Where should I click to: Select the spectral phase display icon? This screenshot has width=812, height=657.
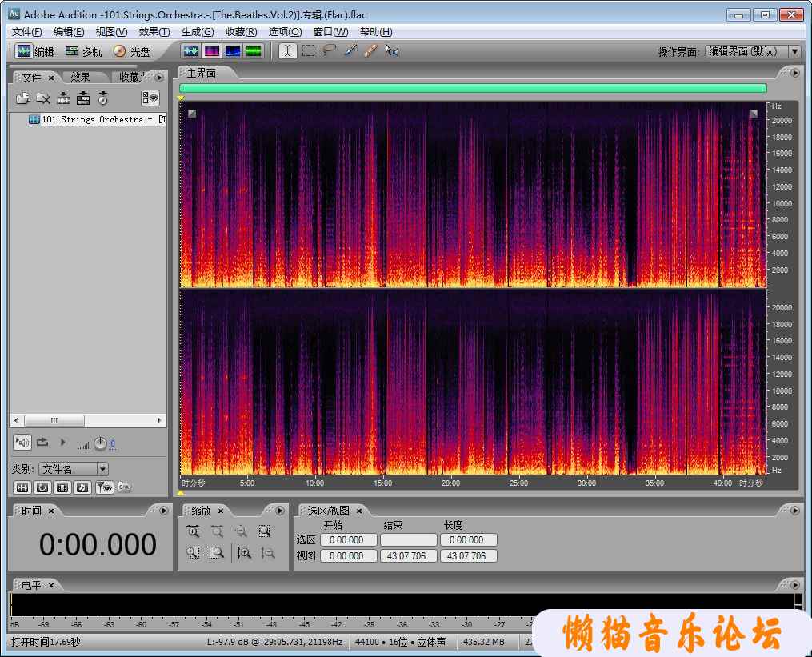coord(254,50)
